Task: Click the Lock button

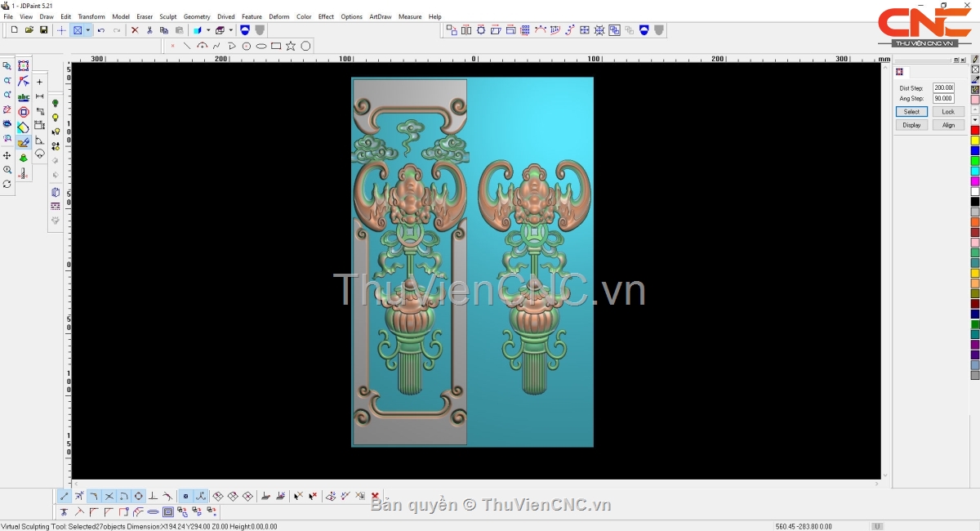Action: 948,112
